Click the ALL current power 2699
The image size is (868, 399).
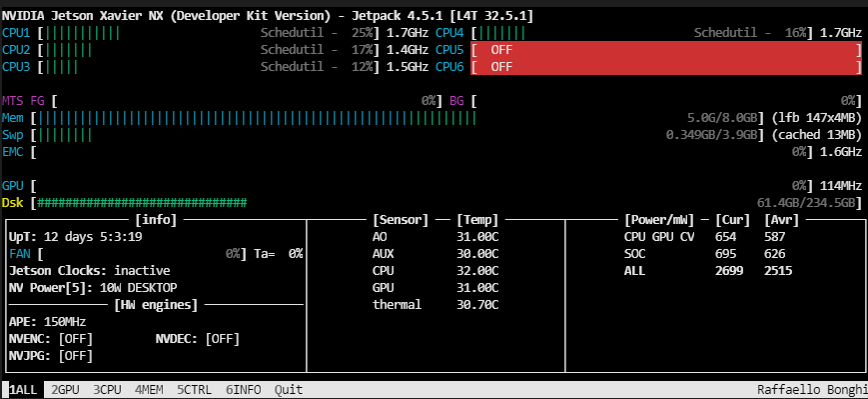pos(729,271)
